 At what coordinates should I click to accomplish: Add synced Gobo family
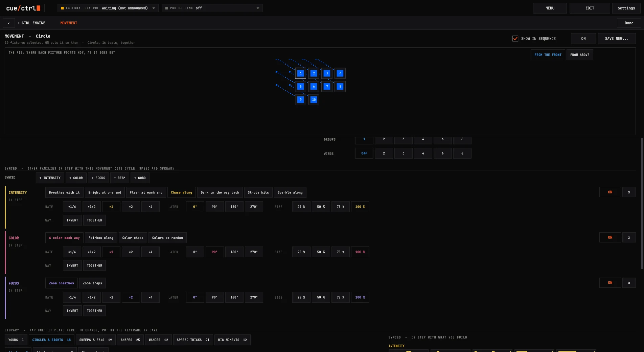click(140, 178)
